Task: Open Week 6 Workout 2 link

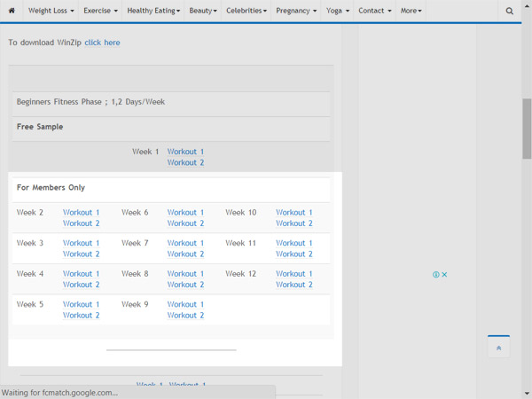Action: pyautogui.click(x=185, y=223)
